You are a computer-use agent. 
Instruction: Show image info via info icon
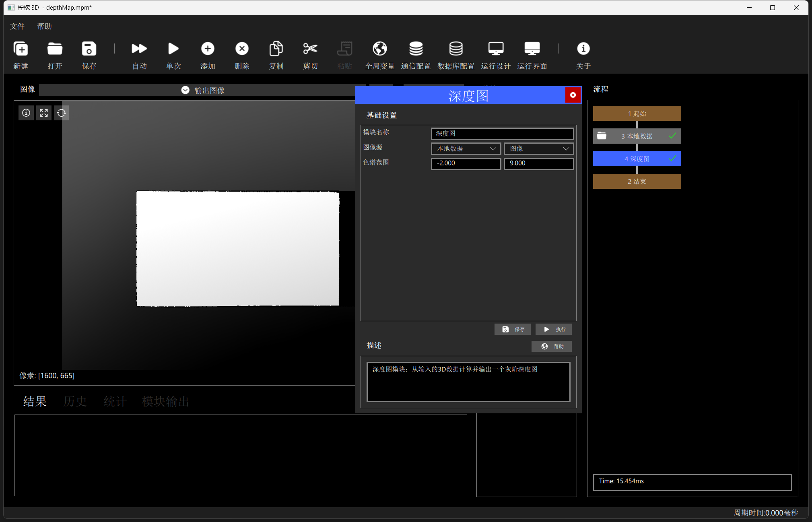[x=26, y=113]
